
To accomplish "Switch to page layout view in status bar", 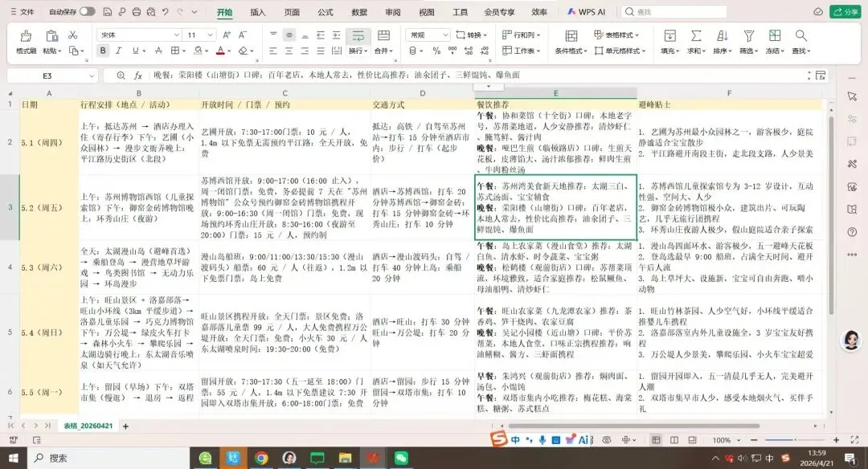I will point(674,440).
